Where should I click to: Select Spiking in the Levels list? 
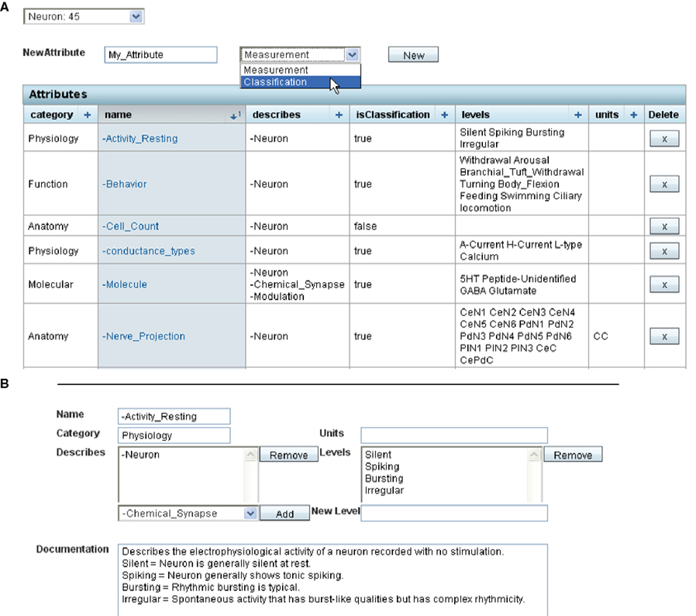[382, 467]
